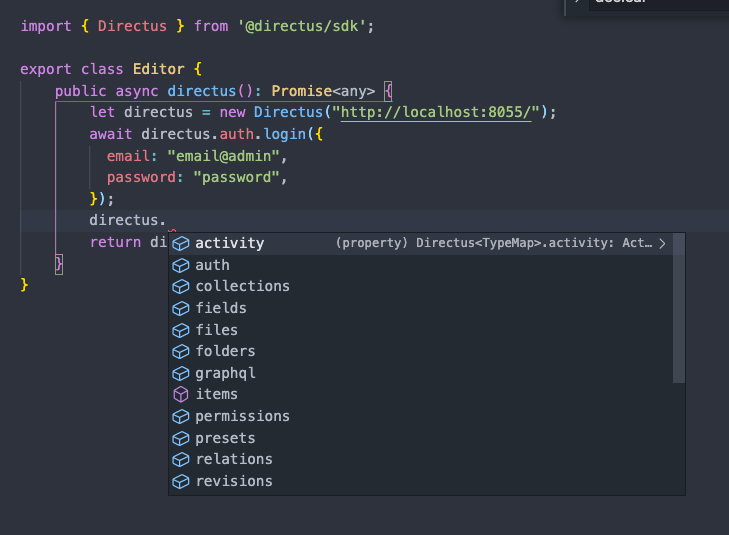
Task: Choose 'revisions' from autocomplete list
Action: (x=421, y=482)
